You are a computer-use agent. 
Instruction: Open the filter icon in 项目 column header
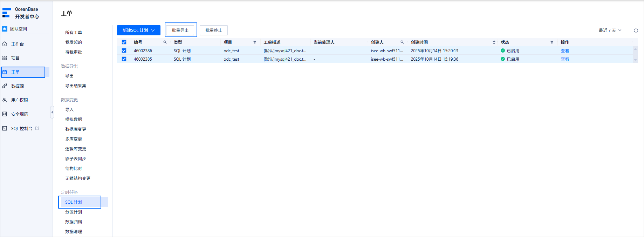255,42
